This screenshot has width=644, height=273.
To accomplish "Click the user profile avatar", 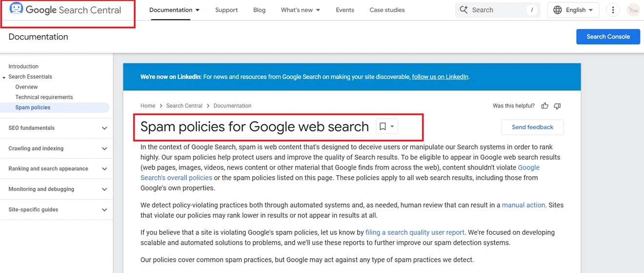I will (633, 10).
